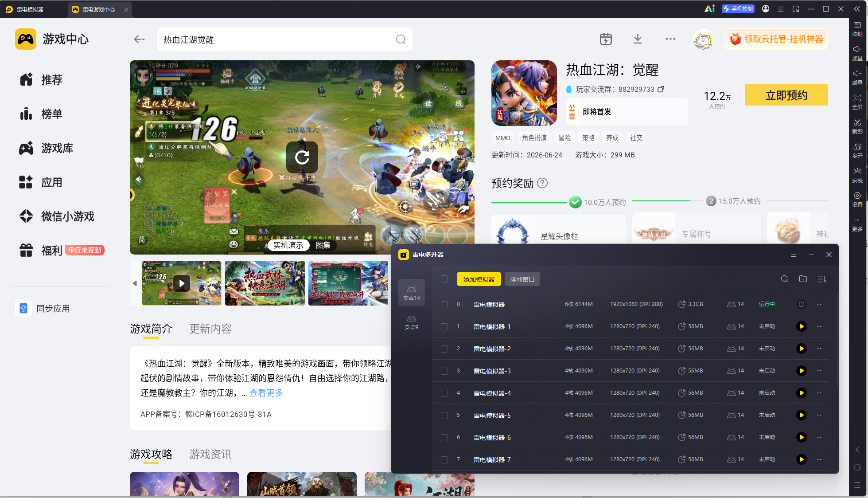Collapse the right sidebar with double-chevron
Screen dimensions: 868x498
point(857,9)
